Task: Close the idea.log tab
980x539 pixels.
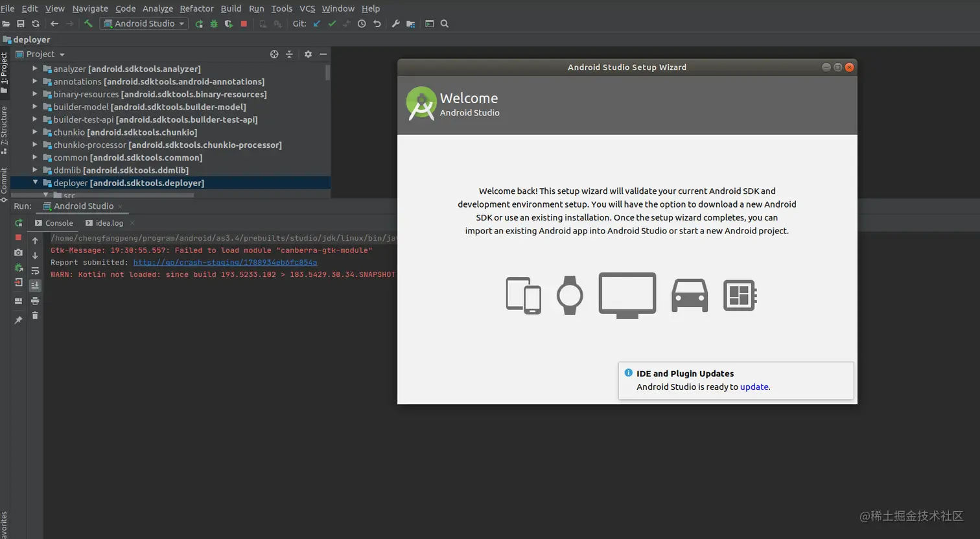Action: 132,223
